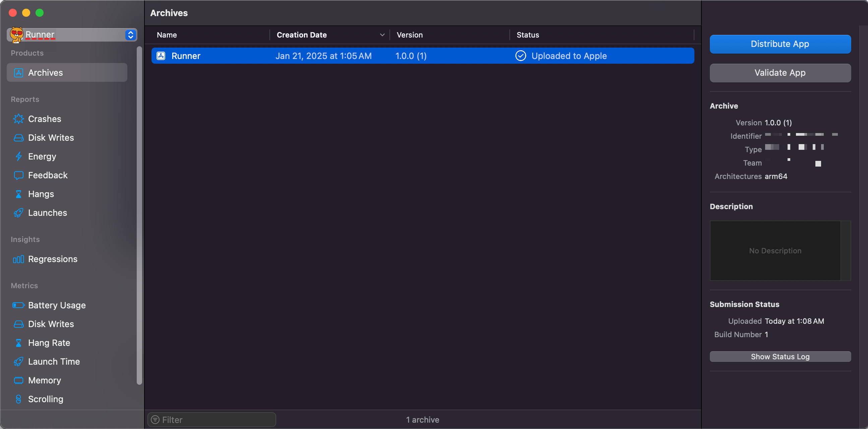Close the Organizer window
The image size is (868, 429).
(13, 13)
